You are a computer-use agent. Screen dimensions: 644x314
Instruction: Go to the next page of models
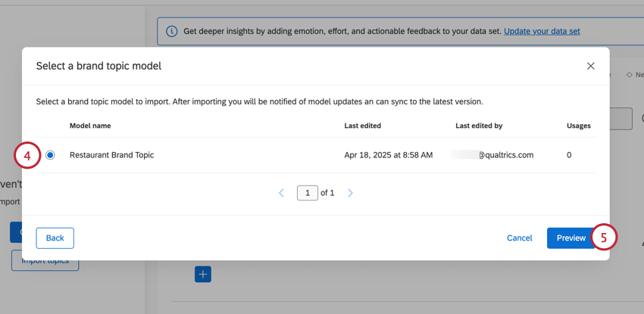pyautogui.click(x=350, y=193)
